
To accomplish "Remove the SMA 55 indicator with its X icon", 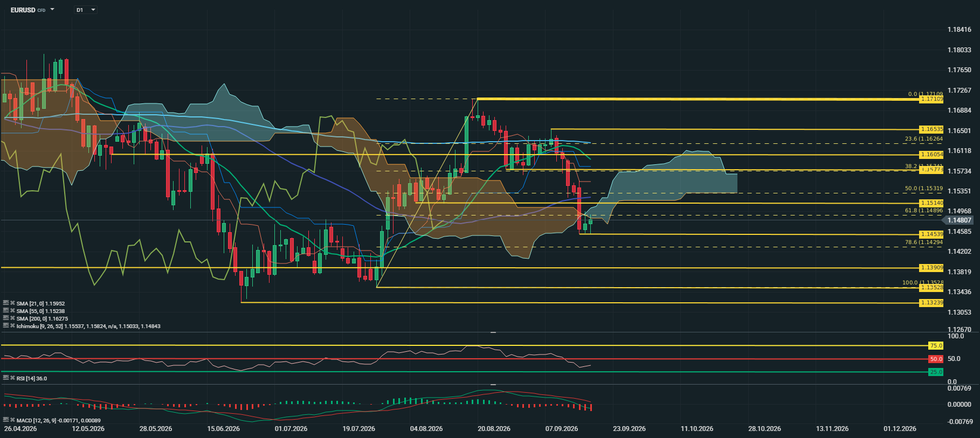I will (12, 311).
